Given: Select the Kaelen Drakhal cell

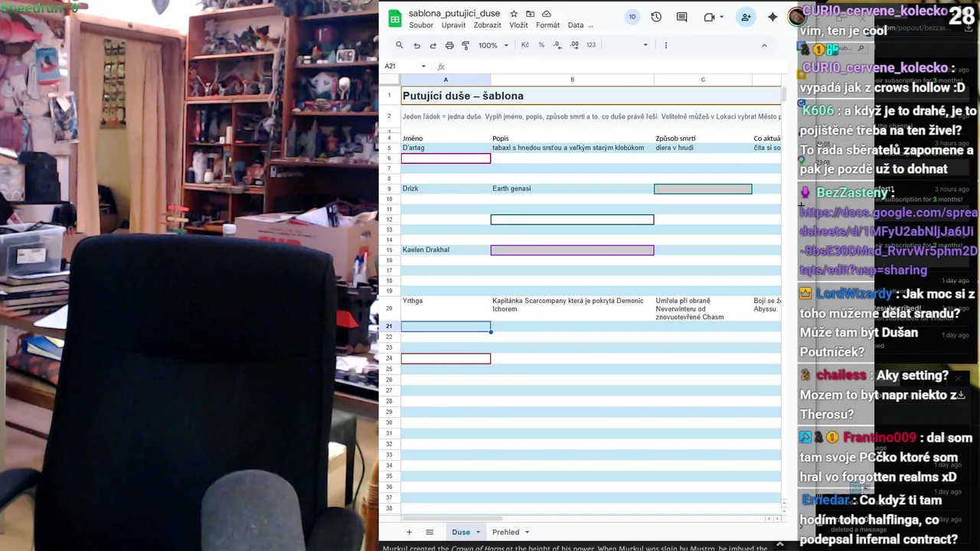Looking at the screenshot, I should tap(446, 250).
